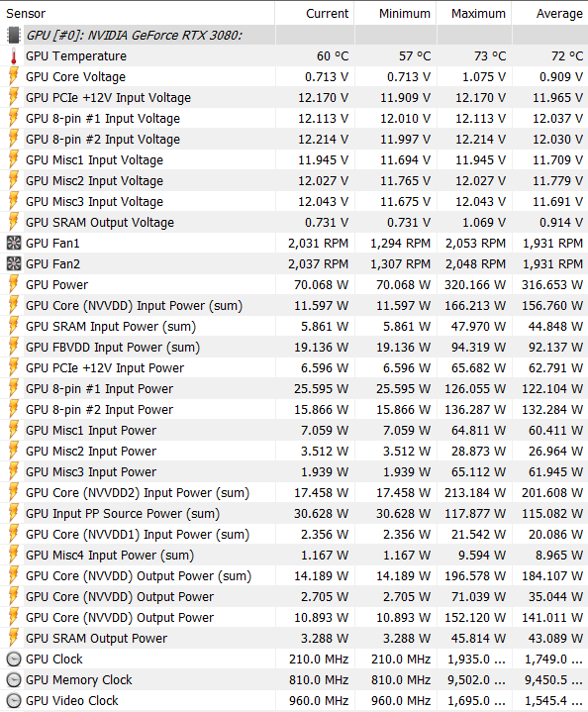Click the lightning icon for GPU Misc1 Input Voltage
Image resolution: width=588 pixels, height=712 pixels.
14,160
